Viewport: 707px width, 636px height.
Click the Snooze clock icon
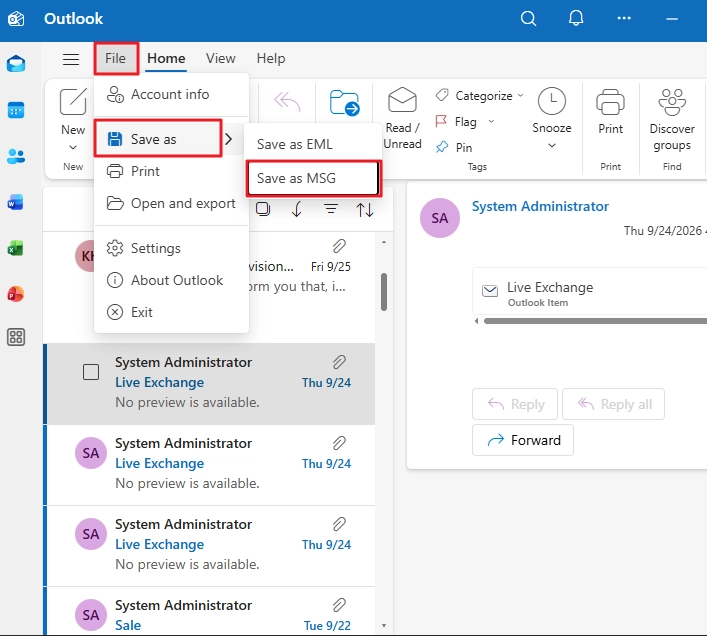(551, 101)
